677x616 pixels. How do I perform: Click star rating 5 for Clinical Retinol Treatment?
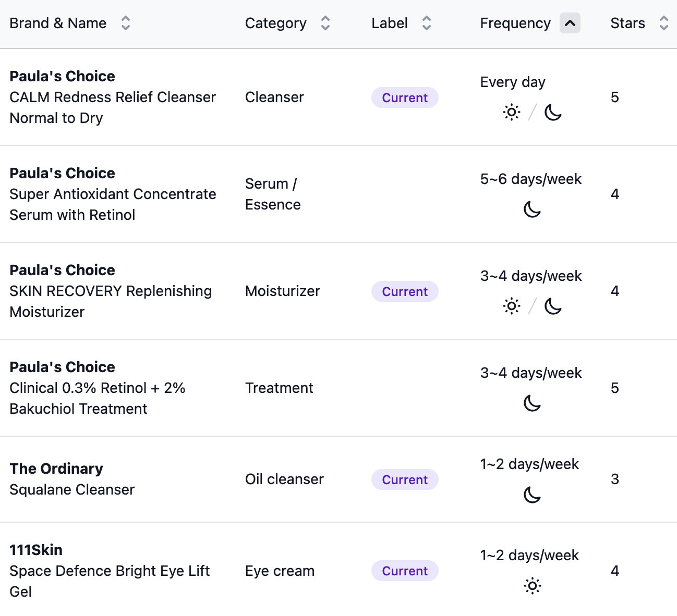coord(615,388)
